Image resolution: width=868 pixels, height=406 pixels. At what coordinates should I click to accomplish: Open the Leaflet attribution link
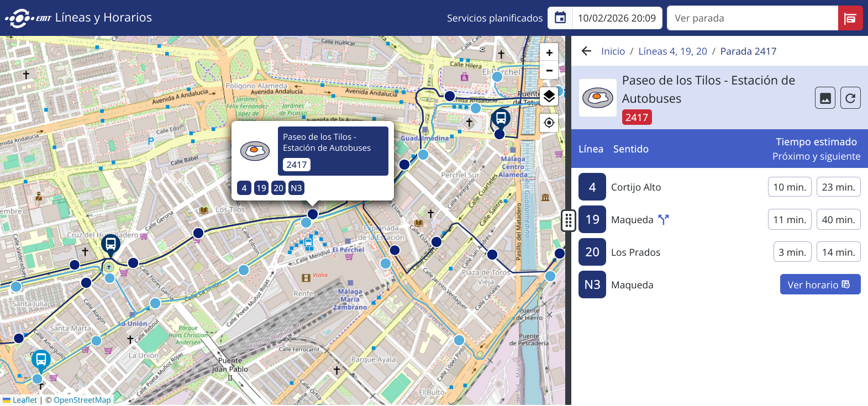(x=24, y=400)
